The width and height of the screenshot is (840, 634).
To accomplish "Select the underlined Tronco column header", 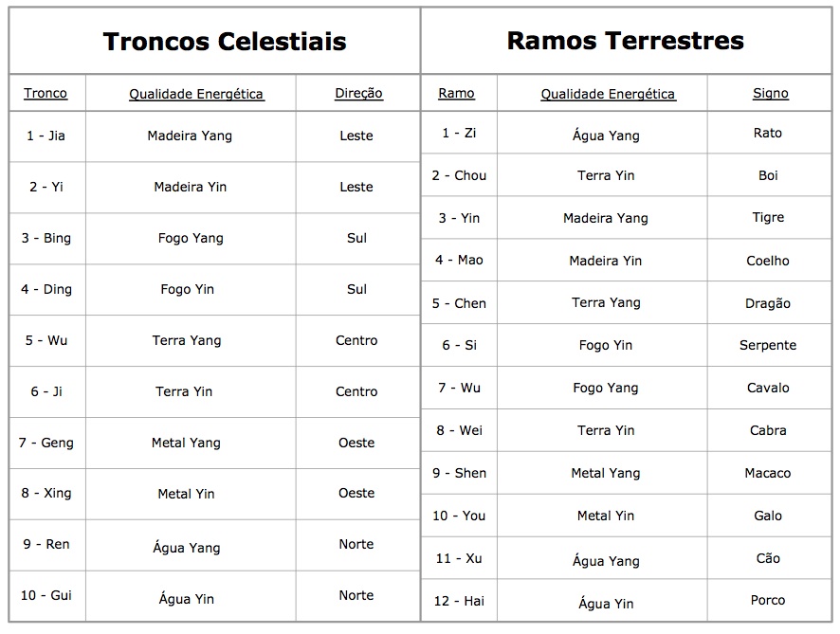I will click(46, 94).
